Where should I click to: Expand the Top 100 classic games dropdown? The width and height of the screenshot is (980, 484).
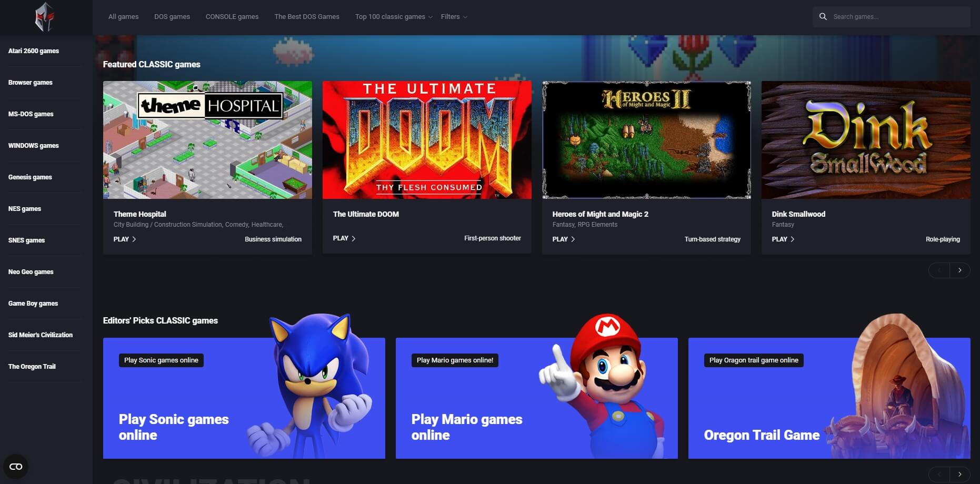point(393,17)
